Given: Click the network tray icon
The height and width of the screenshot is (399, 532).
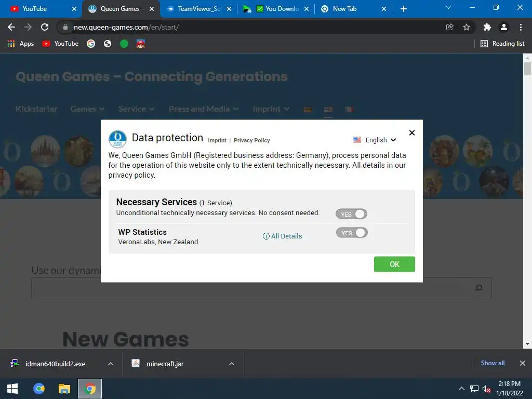Looking at the screenshot, I should 474,389.
